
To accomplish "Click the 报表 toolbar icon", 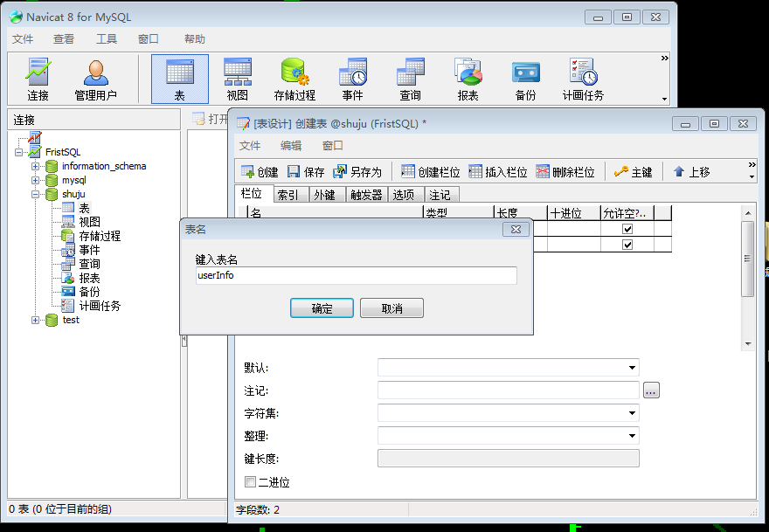I will tap(468, 77).
